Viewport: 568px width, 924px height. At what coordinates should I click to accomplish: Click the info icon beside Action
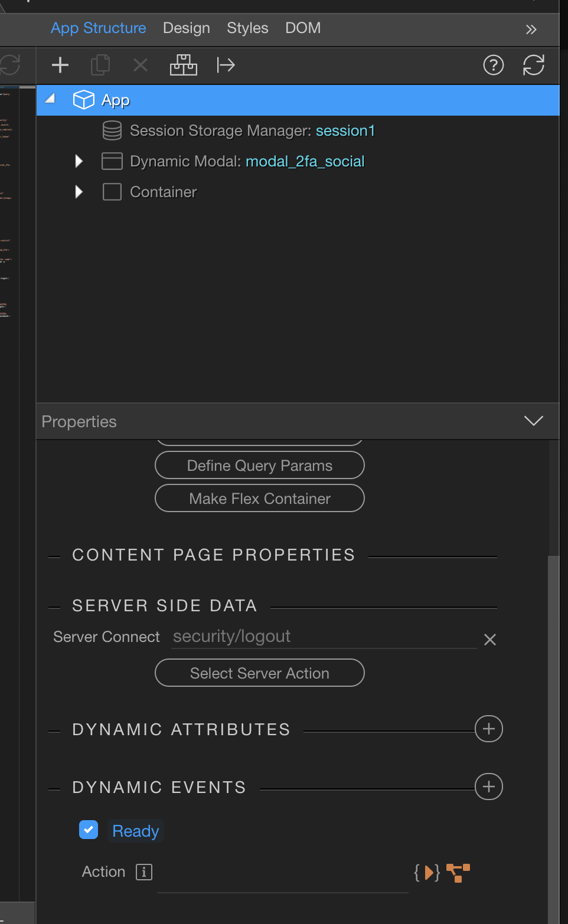tap(144, 872)
